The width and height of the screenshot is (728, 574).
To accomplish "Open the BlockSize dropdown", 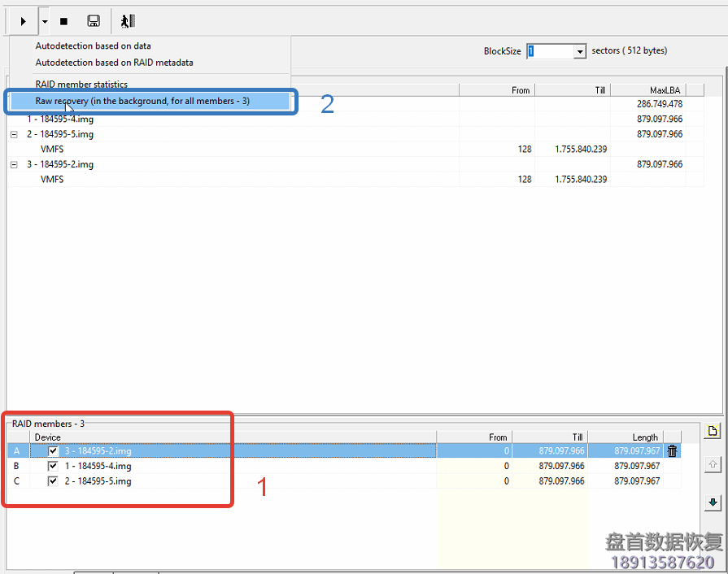I will point(581,50).
